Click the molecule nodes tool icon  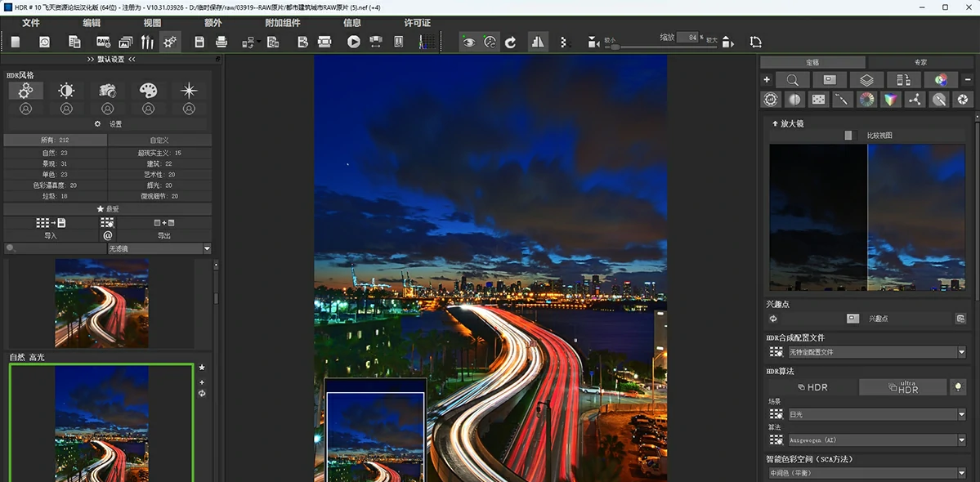pos(915,100)
